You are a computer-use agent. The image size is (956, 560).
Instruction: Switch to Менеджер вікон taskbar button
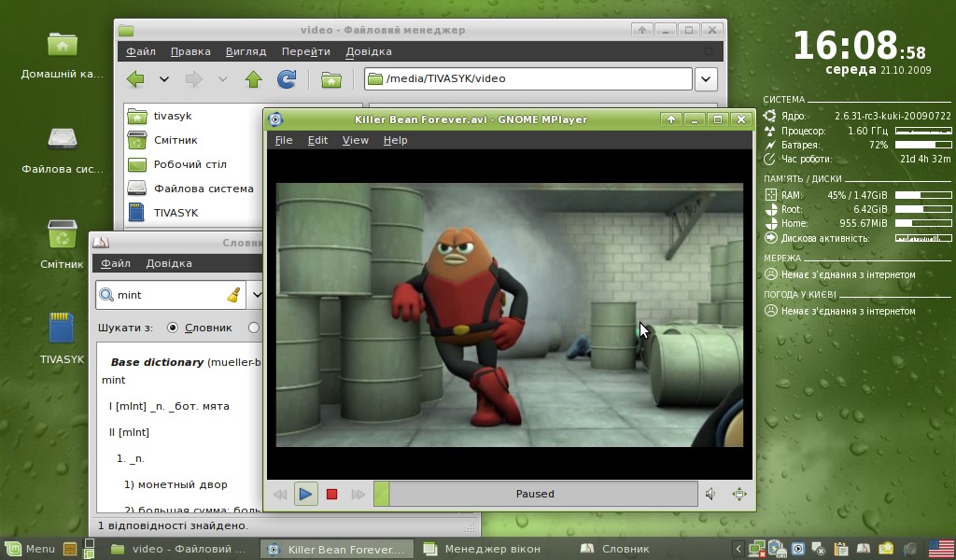482,549
